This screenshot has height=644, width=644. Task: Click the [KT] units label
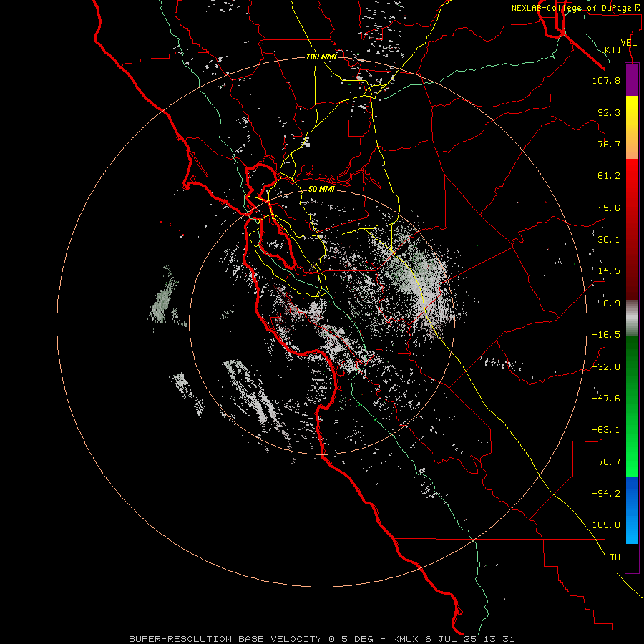(x=611, y=49)
